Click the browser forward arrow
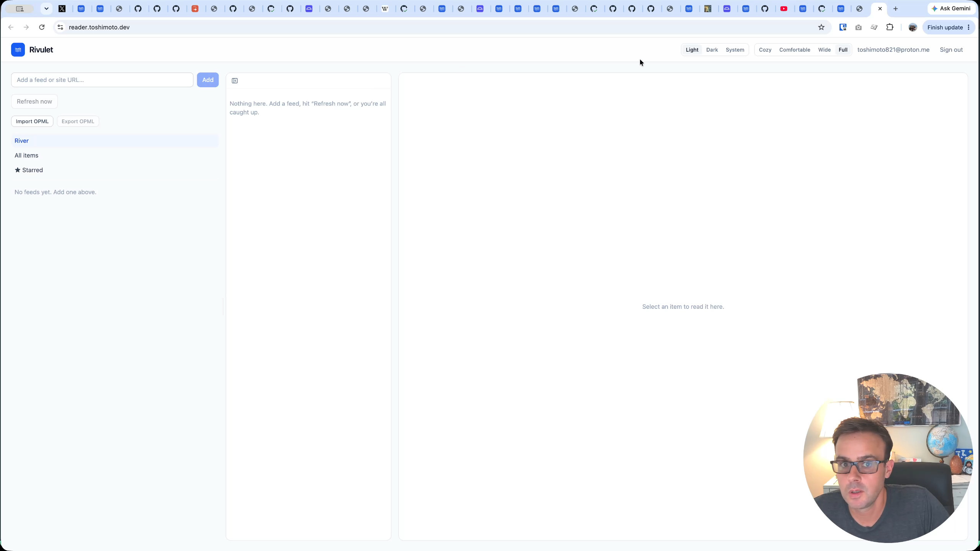The image size is (980, 551). pyautogui.click(x=26, y=27)
